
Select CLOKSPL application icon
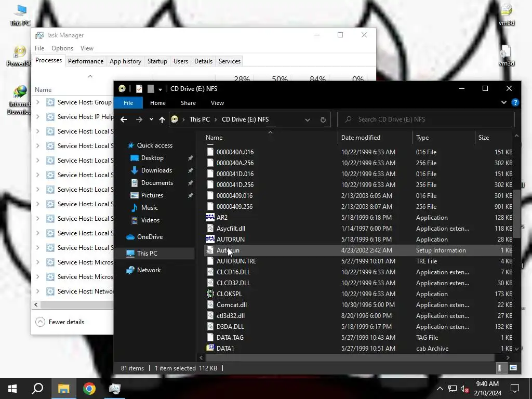(210, 294)
